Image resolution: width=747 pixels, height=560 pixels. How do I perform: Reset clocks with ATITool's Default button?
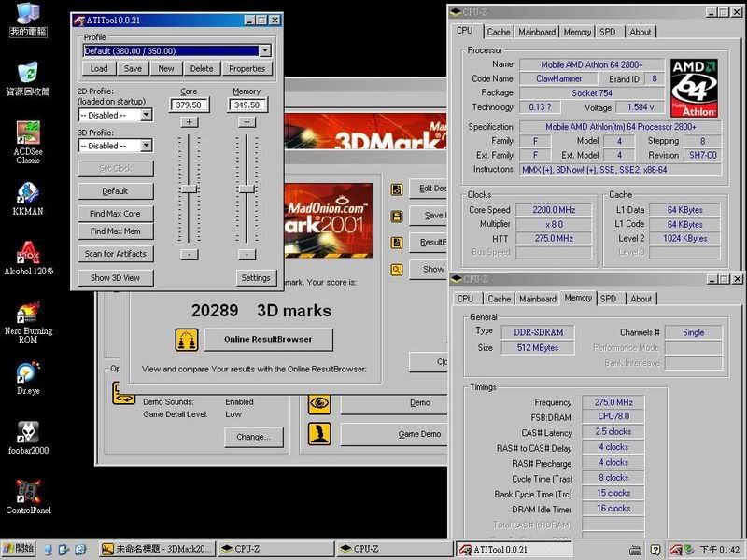(x=115, y=191)
